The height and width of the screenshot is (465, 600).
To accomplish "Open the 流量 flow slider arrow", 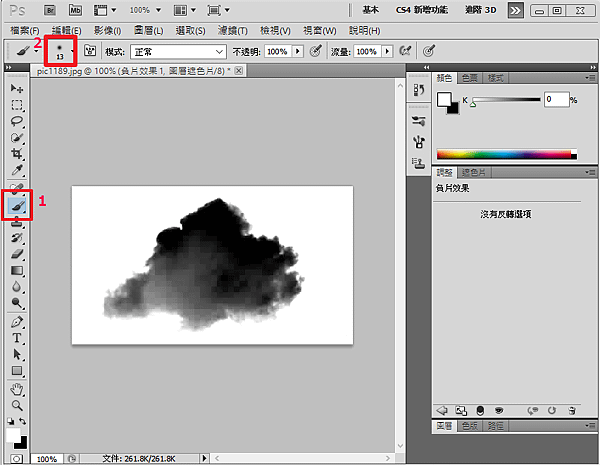I will tap(387, 51).
